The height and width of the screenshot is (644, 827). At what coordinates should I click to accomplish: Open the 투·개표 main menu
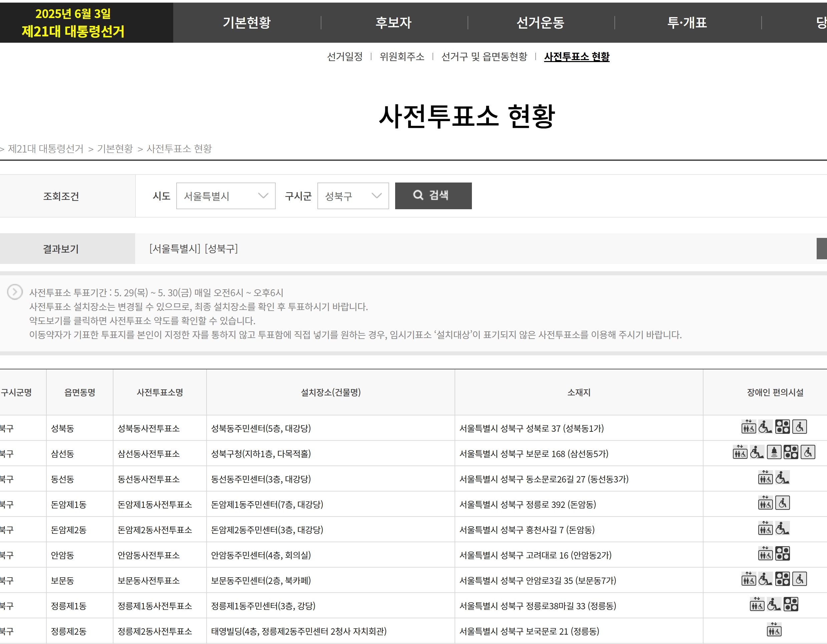(x=687, y=23)
